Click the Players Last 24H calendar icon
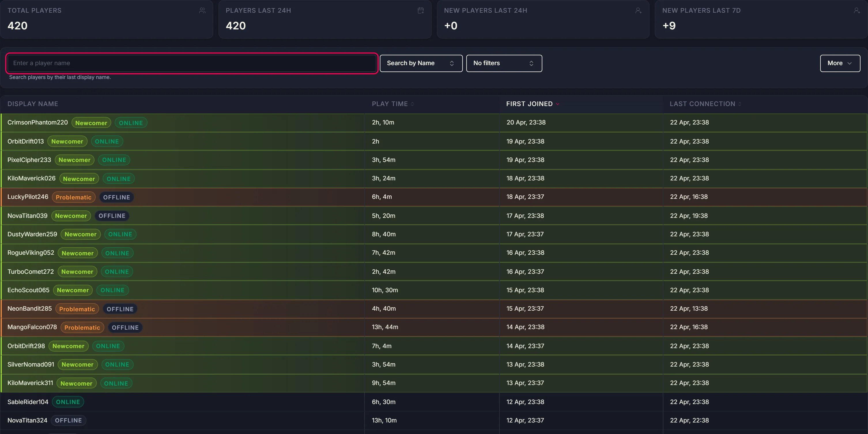 click(420, 10)
